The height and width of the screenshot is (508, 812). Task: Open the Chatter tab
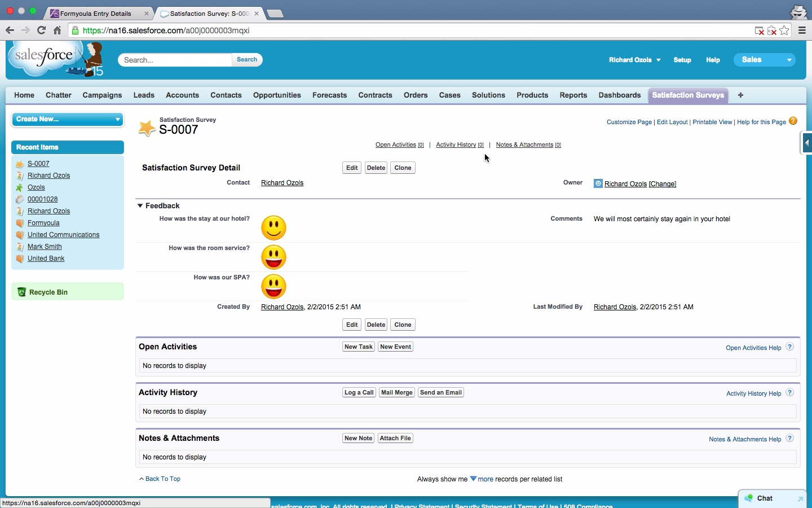pyautogui.click(x=59, y=95)
